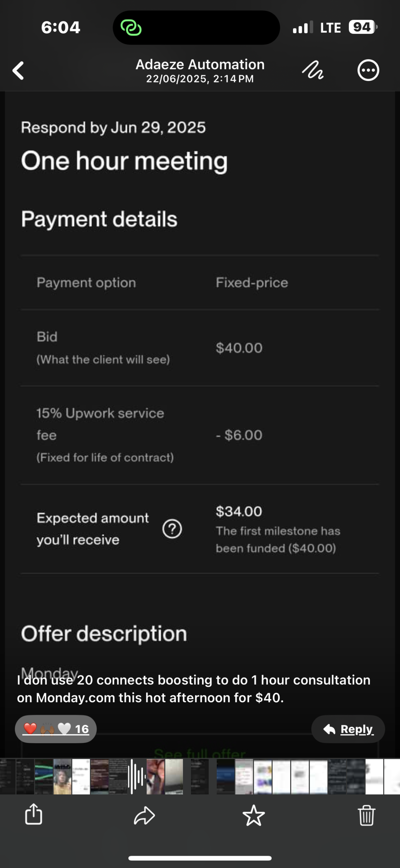The width and height of the screenshot is (400, 868).
Task: Open the more options ellipsis menu
Action: click(x=368, y=71)
